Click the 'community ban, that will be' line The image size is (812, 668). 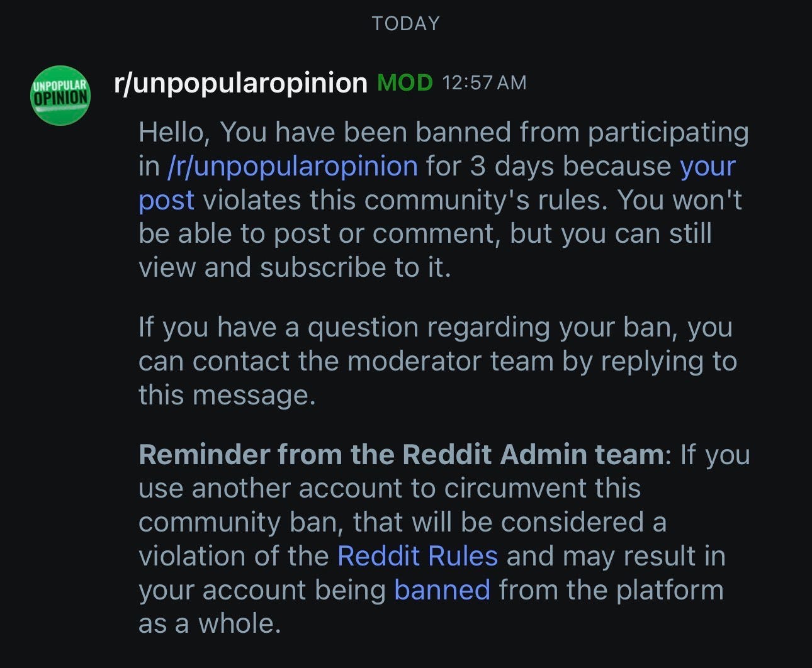402,522
